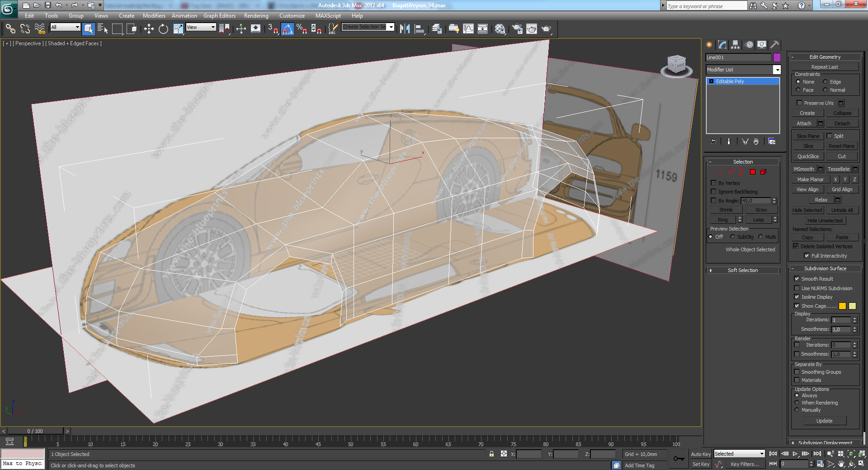Image resolution: width=868 pixels, height=470 pixels.
Task: Activate the Select and Rotate tool
Action: (163, 29)
